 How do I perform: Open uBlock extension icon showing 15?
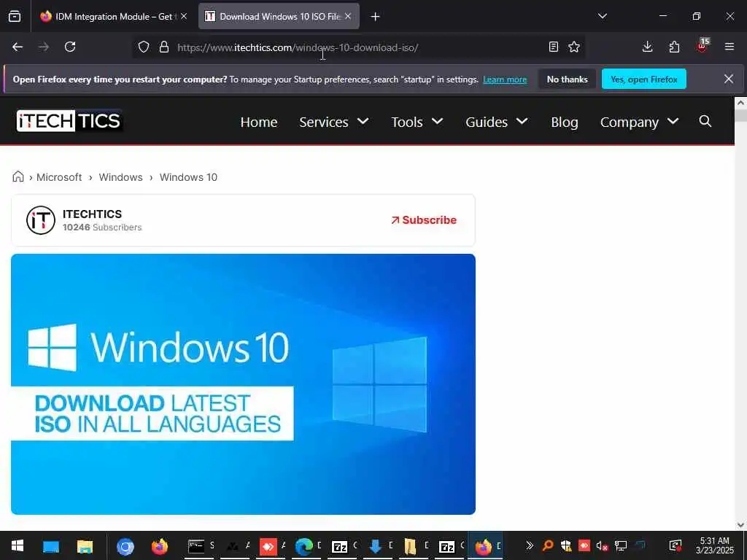click(x=702, y=46)
